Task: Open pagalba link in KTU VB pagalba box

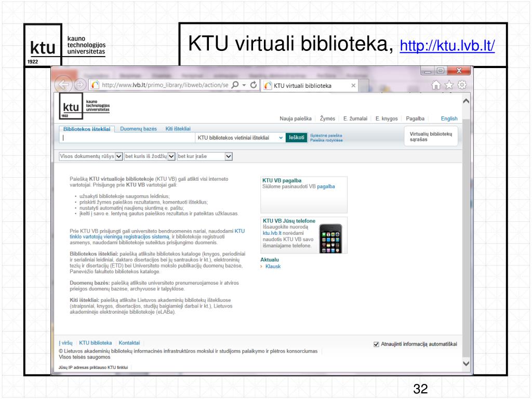Action: [x=326, y=187]
